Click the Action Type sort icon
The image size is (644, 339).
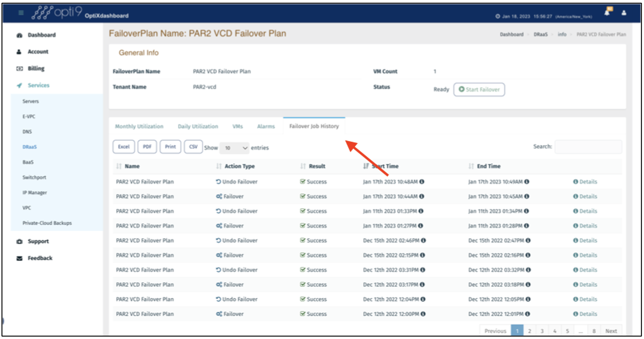click(x=219, y=166)
